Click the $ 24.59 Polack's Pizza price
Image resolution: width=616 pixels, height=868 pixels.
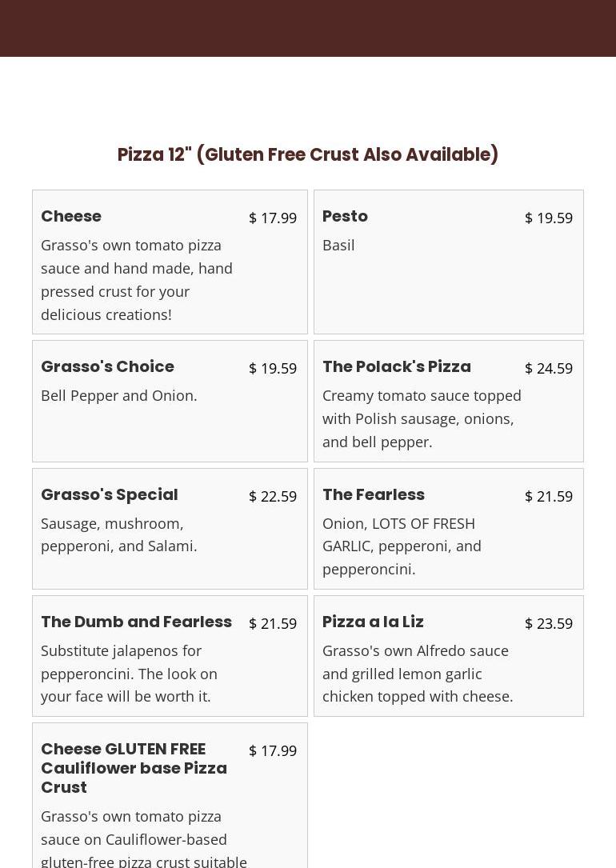tap(548, 368)
